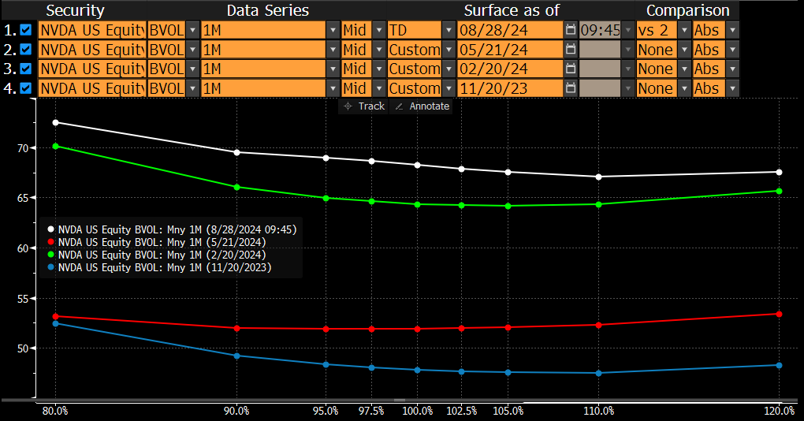Click the 70 y-axis label
The height and width of the screenshot is (424, 805).
click(x=23, y=148)
